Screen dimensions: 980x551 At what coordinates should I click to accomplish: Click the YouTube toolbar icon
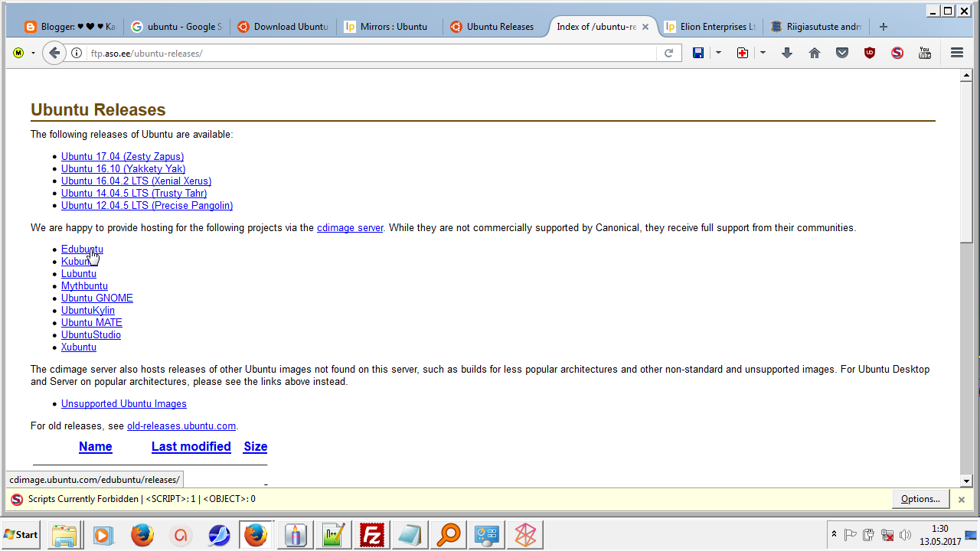coord(925,53)
